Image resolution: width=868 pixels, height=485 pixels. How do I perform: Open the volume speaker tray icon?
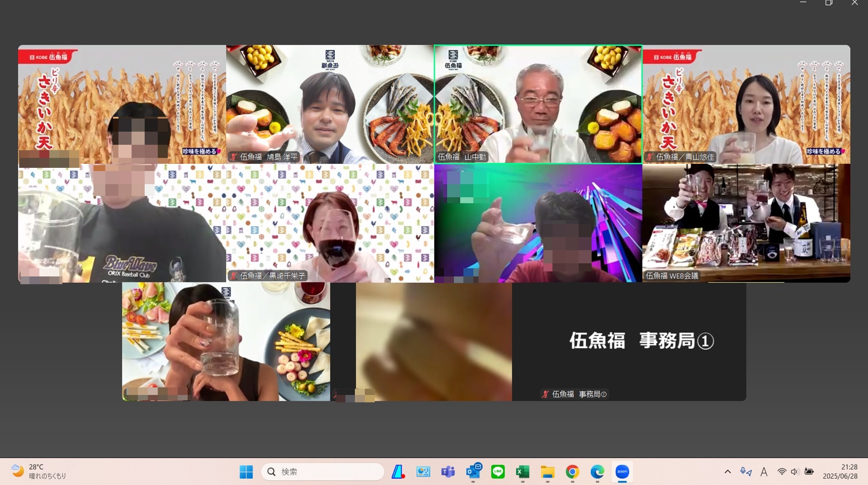pos(795,472)
